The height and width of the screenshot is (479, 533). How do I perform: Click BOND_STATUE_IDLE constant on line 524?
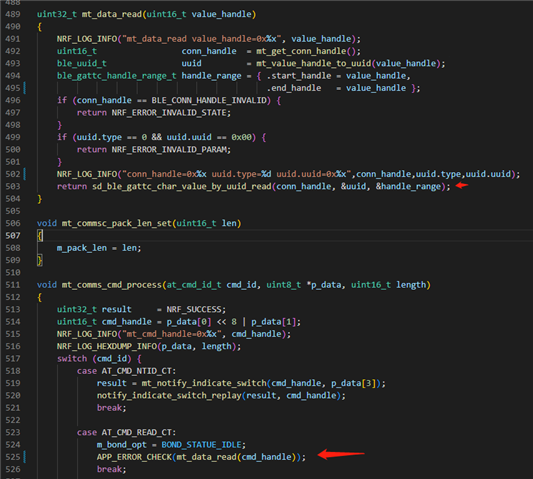coord(201,445)
